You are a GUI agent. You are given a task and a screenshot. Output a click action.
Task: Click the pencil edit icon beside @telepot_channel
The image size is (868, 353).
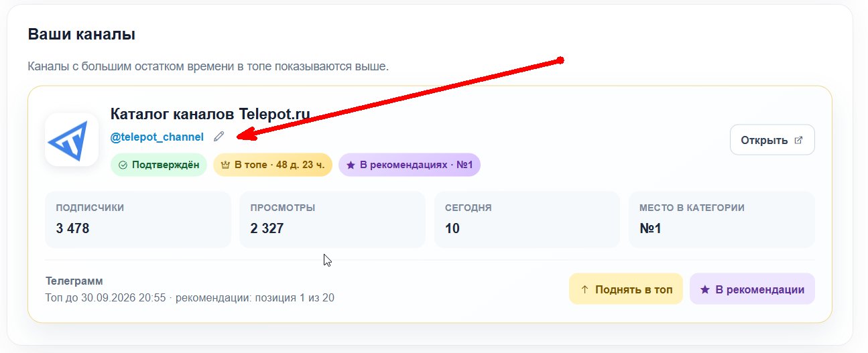pyautogui.click(x=219, y=137)
